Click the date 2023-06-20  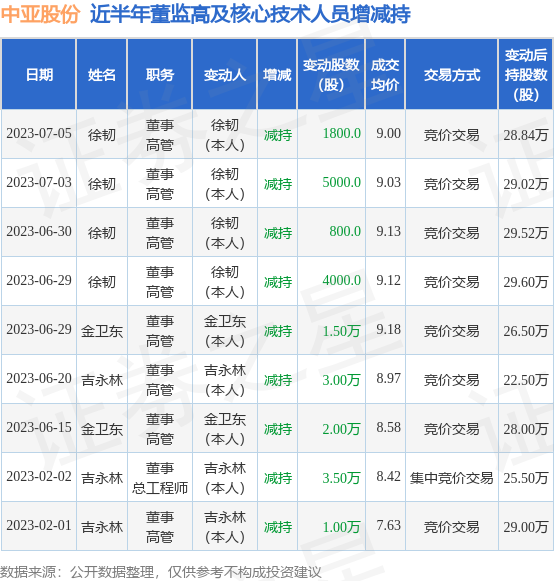39,378
